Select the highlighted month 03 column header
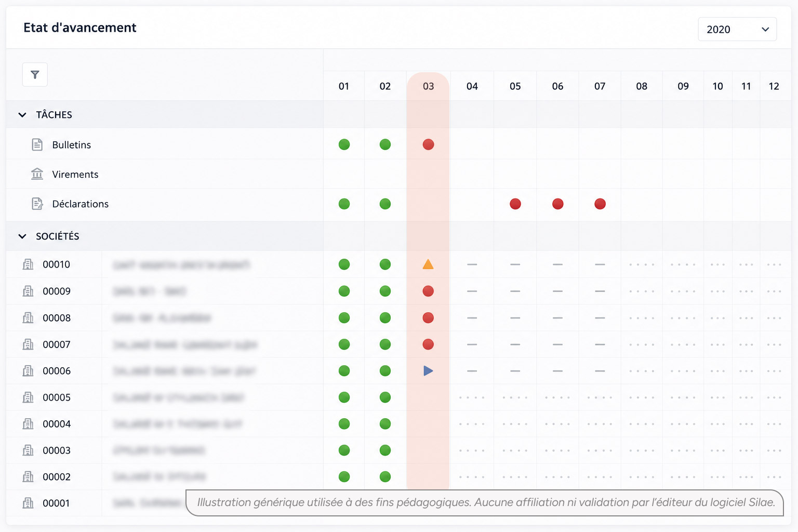The width and height of the screenshot is (798, 532). [428, 86]
